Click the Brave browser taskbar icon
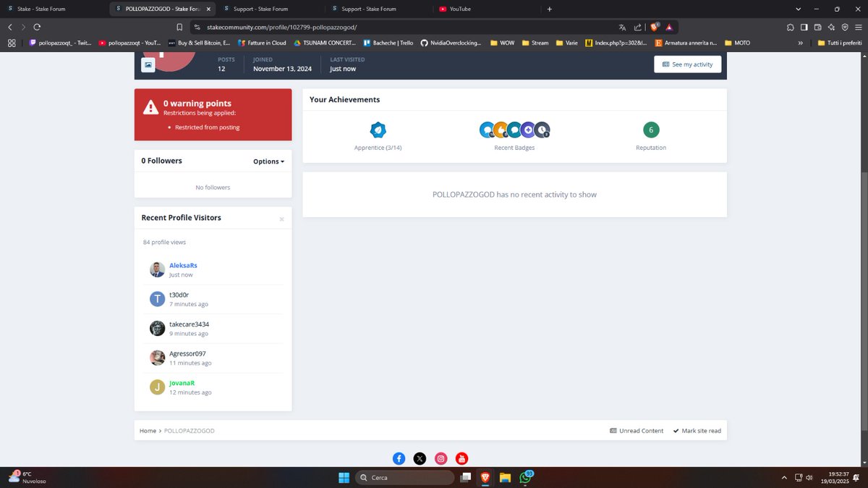This screenshot has height=488, width=868. point(485,478)
